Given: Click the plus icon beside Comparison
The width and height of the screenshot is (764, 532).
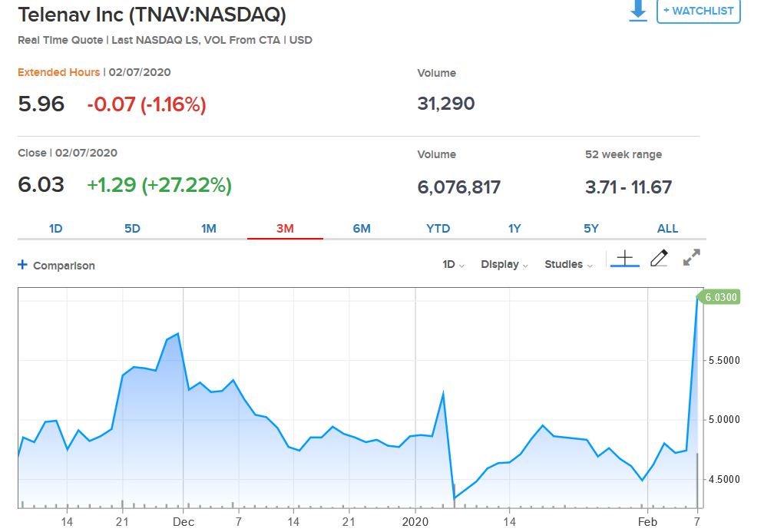Looking at the screenshot, I should coord(23,265).
